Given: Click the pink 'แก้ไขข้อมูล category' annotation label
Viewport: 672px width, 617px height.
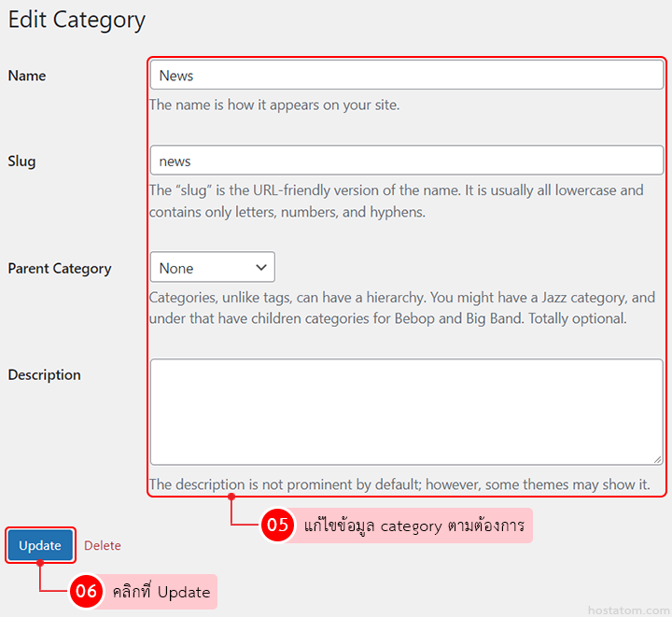Looking at the screenshot, I should click(413, 526).
